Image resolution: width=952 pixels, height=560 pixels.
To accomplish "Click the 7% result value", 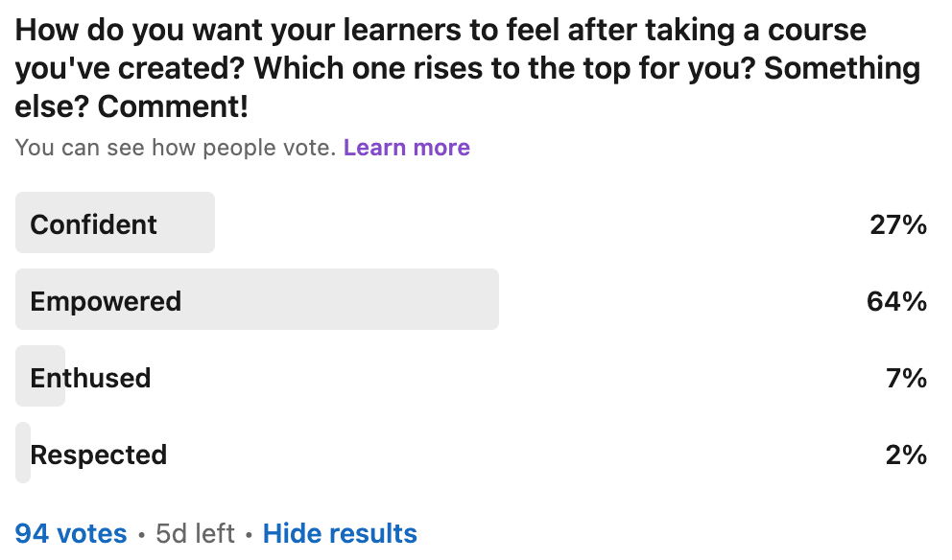I will tap(906, 378).
